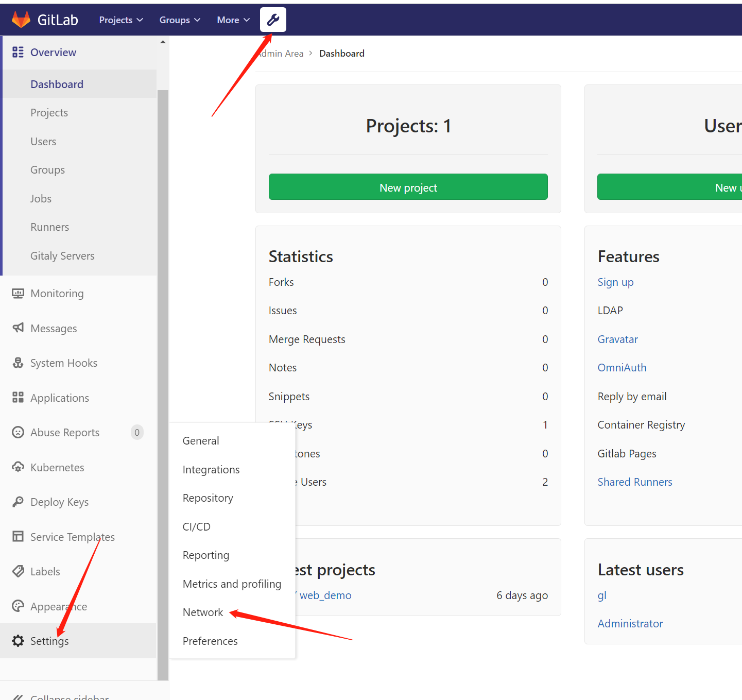Click the Reply by email feature text

pos(632,396)
